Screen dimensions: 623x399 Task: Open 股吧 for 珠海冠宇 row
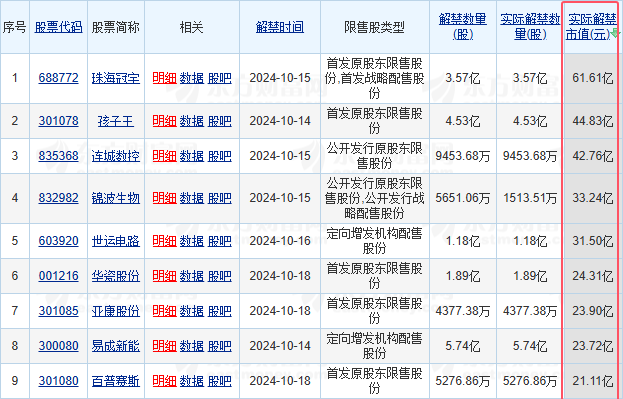click(220, 78)
